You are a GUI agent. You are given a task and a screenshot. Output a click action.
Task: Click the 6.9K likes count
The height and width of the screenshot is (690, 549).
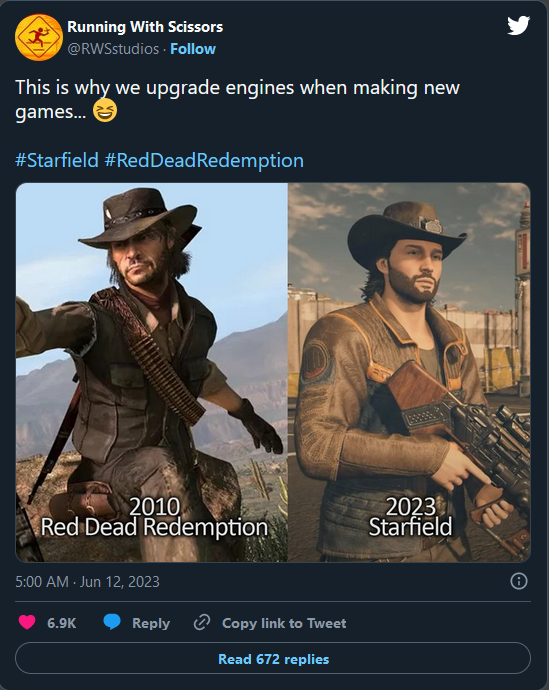pyautogui.click(x=62, y=623)
